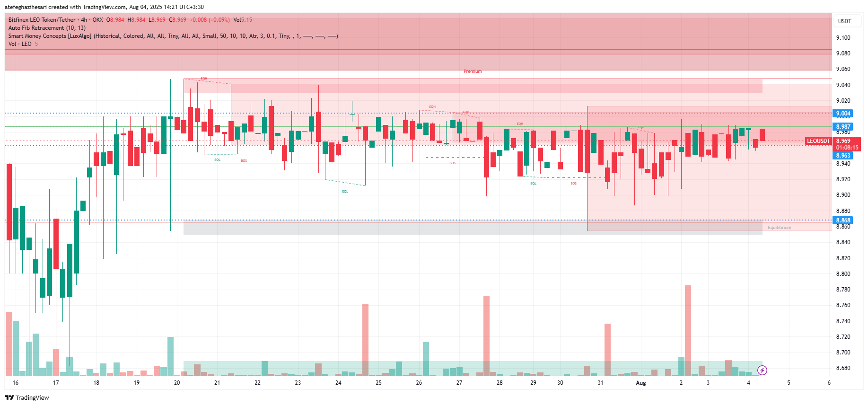Click the blue 8.963 price label
The height and width of the screenshot is (406, 868).
[842, 156]
